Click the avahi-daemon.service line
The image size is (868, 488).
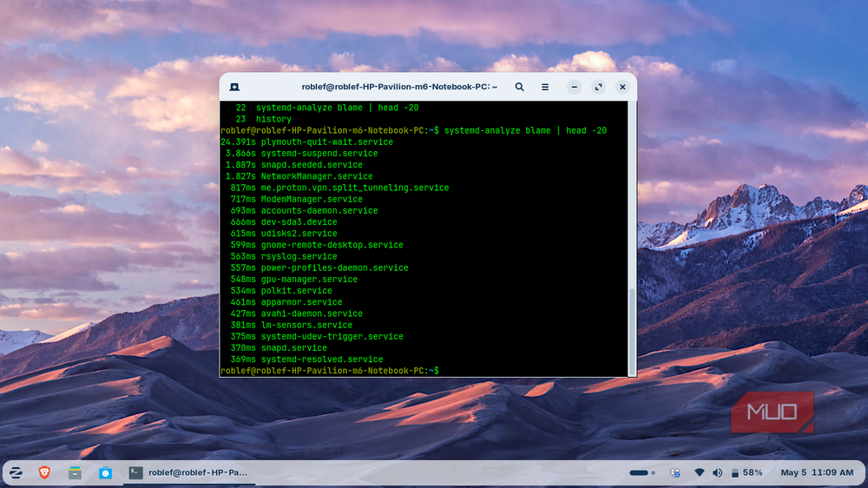(296, 313)
